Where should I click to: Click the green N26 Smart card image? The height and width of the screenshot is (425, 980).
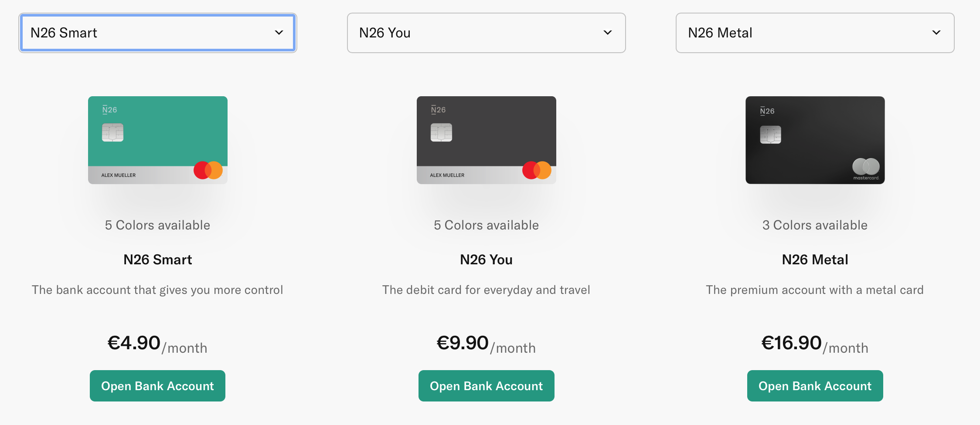(x=157, y=140)
